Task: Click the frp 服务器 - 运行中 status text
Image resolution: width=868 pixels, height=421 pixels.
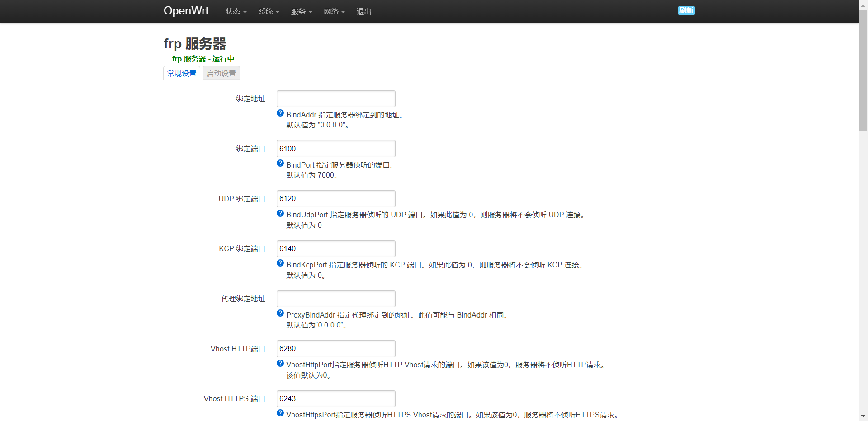Action: (203, 59)
